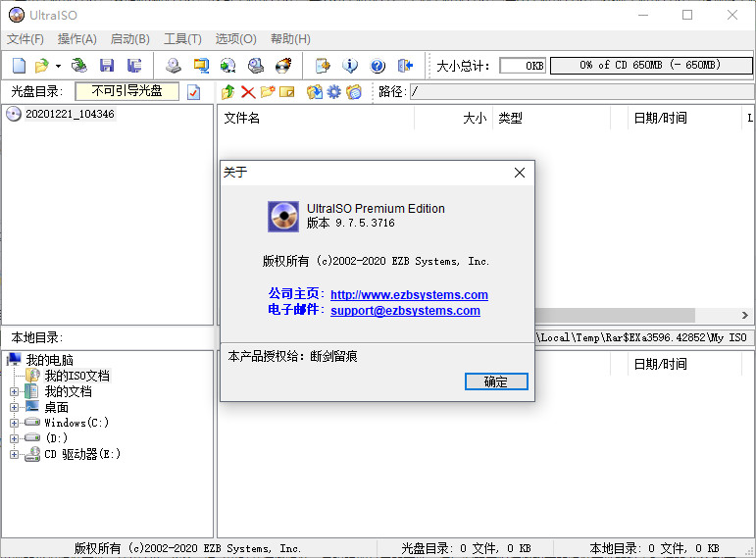Click the Hide attribute folder icon

(x=354, y=91)
